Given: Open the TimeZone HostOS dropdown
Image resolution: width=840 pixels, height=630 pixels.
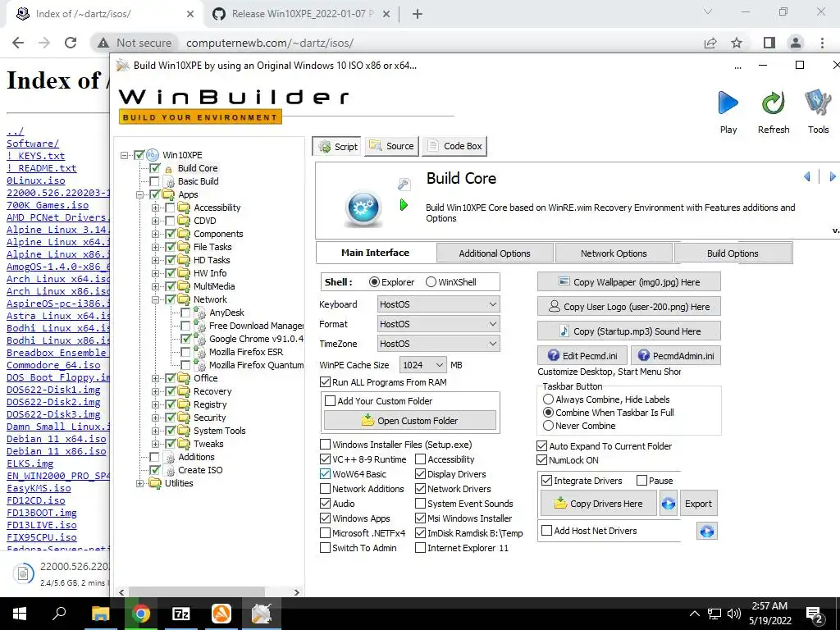Looking at the screenshot, I should (x=438, y=344).
